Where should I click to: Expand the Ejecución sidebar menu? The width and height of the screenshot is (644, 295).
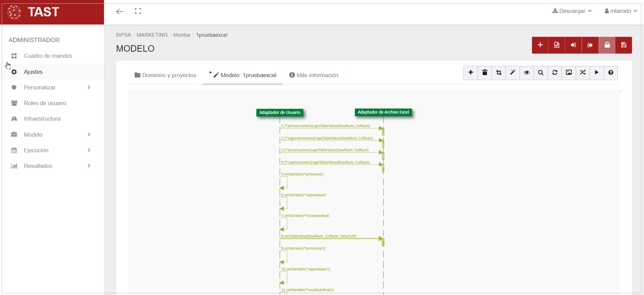(x=51, y=150)
